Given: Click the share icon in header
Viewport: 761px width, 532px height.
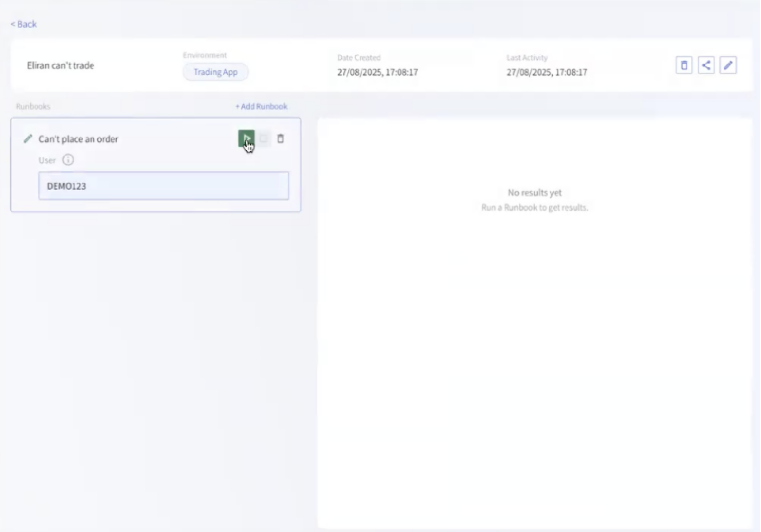Looking at the screenshot, I should 706,65.
